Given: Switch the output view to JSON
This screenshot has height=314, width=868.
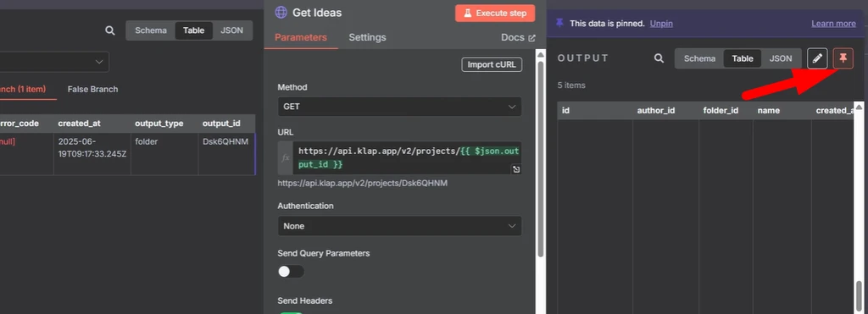Looking at the screenshot, I should click(x=781, y=58).
